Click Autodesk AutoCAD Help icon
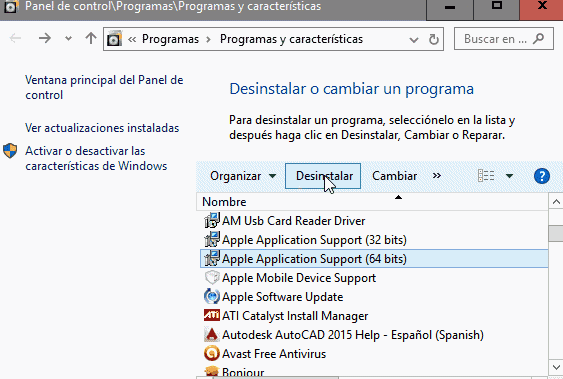563x379 pixels. point(212,334)
